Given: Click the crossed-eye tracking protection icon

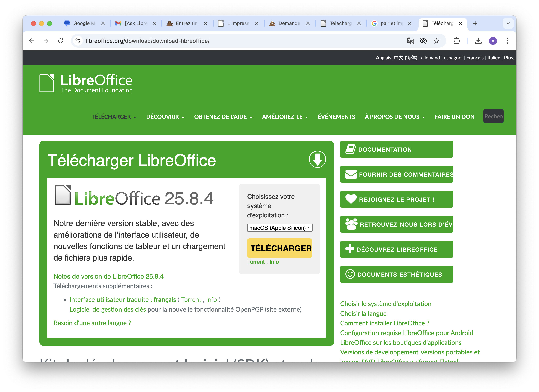Looking at the screenshot, I should coord(423,41).
